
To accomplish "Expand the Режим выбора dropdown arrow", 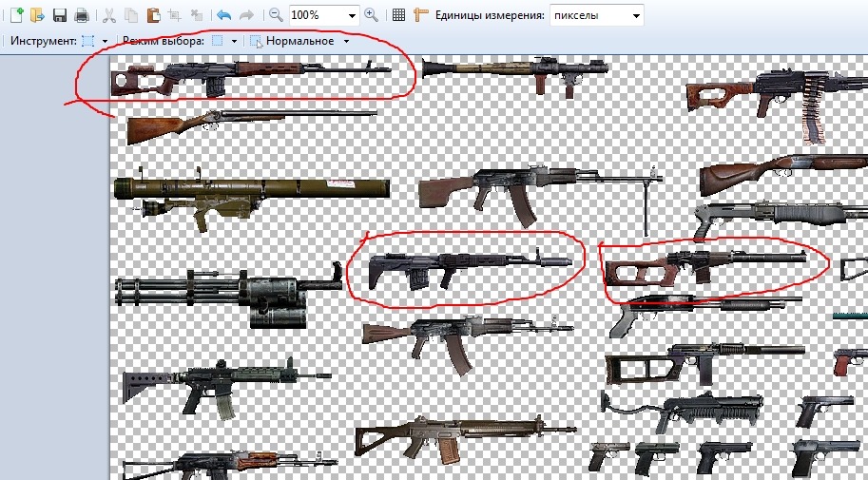I will (x=234, y=41).
